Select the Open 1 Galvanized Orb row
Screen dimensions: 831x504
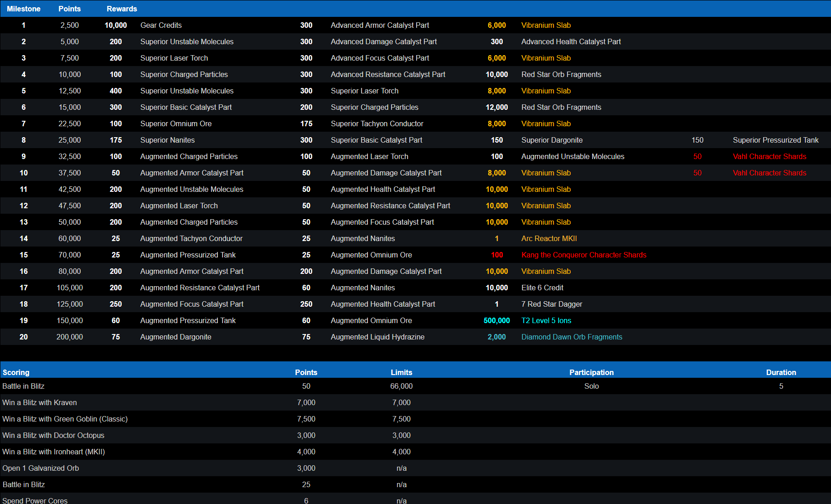[41, 468]
